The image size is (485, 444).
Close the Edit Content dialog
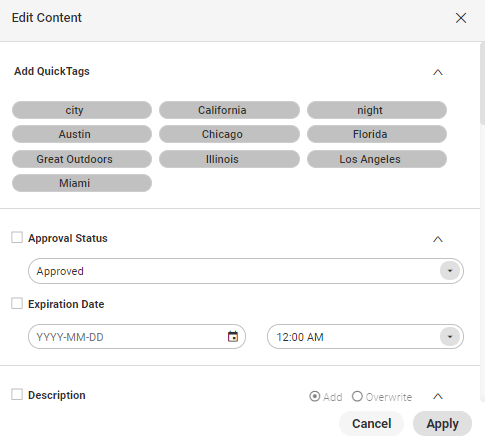461,18
